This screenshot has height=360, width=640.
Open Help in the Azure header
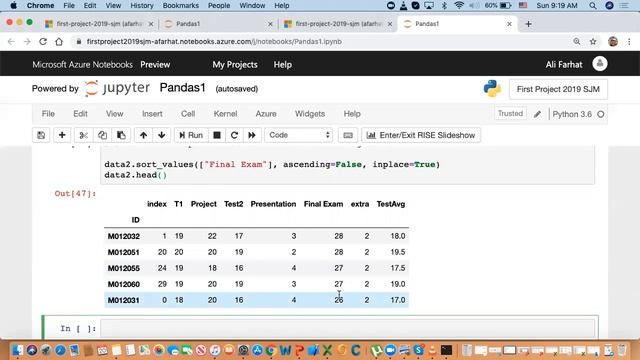coord(282,64)
